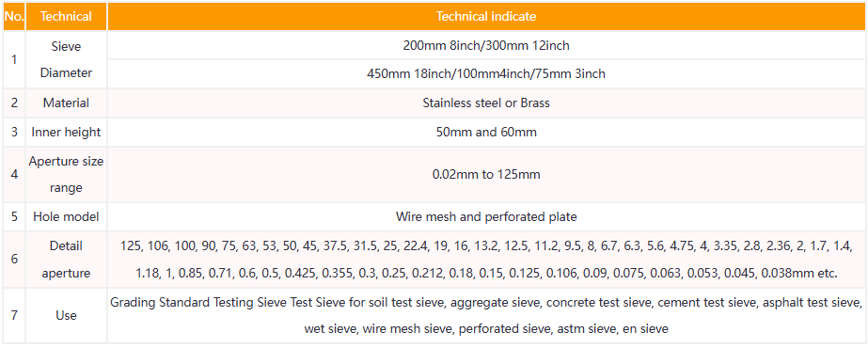Click the 'Inner height' row label

66,133
